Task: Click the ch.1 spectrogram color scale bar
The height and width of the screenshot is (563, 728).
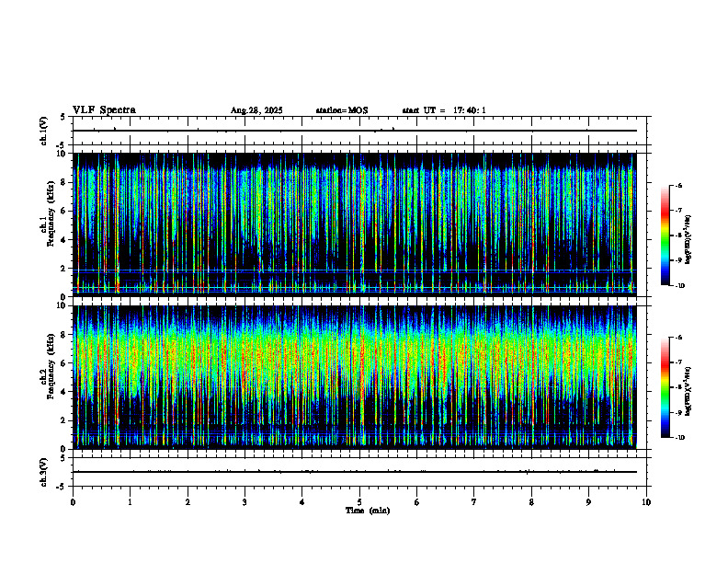Action: point(665,236)
